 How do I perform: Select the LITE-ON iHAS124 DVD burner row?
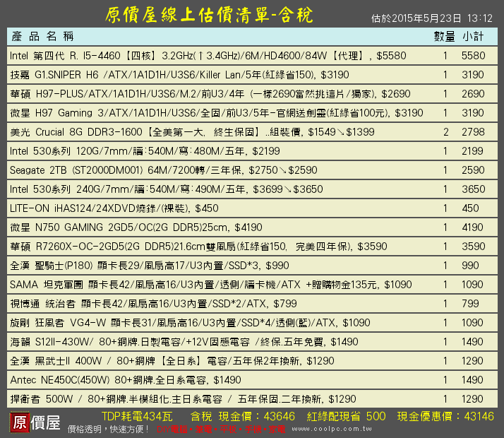click(x=252, y=208)
